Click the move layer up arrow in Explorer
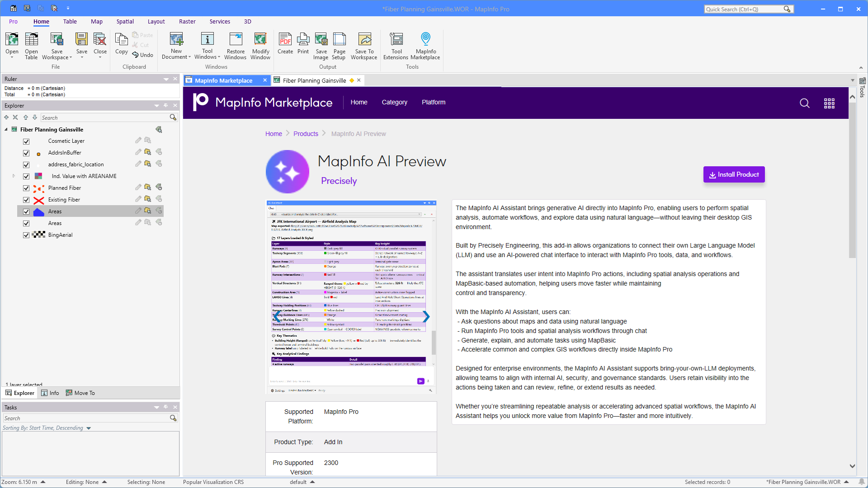The height and width of the screenshot is (488, 868). point(26,117)
